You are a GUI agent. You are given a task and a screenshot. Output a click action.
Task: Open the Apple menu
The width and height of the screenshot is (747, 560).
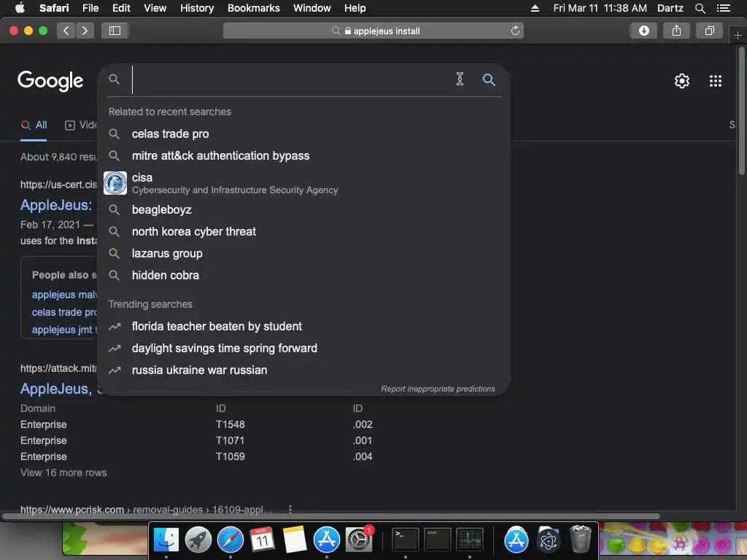point(20,7)
